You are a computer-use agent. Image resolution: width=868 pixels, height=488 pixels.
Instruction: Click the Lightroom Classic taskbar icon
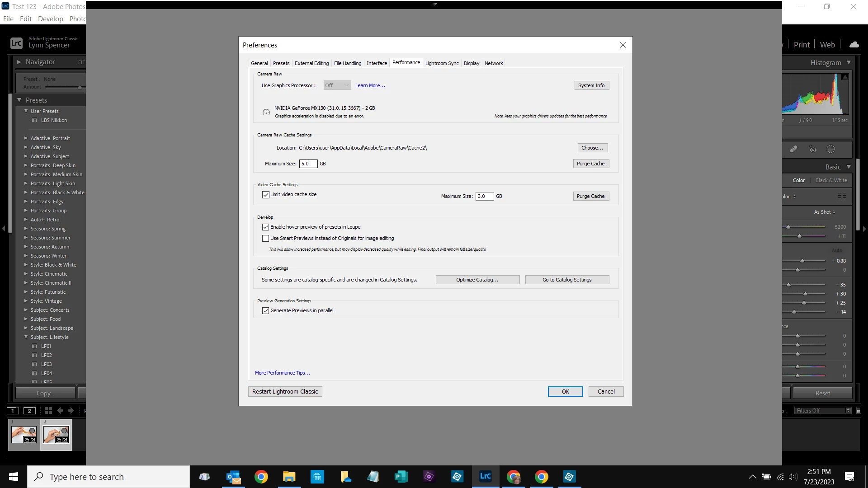tap(485, 476)
